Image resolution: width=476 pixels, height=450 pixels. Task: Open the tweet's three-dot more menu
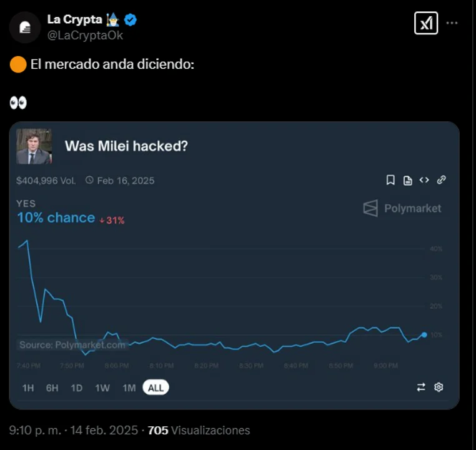pyautogui.click(x=452, y=23)
